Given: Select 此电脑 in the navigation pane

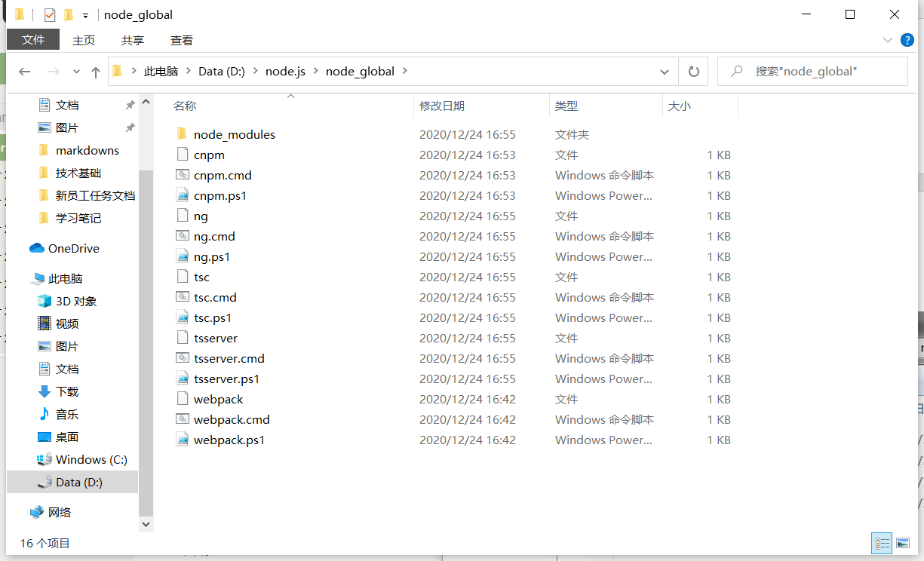Looking at the screenshot, I should (66, 278).
